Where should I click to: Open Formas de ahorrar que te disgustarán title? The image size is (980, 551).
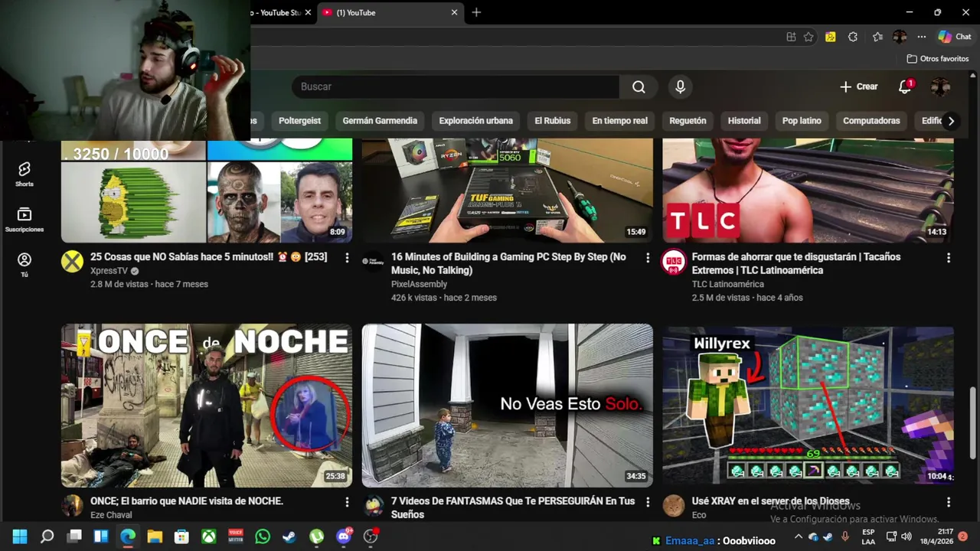(796, 263)
